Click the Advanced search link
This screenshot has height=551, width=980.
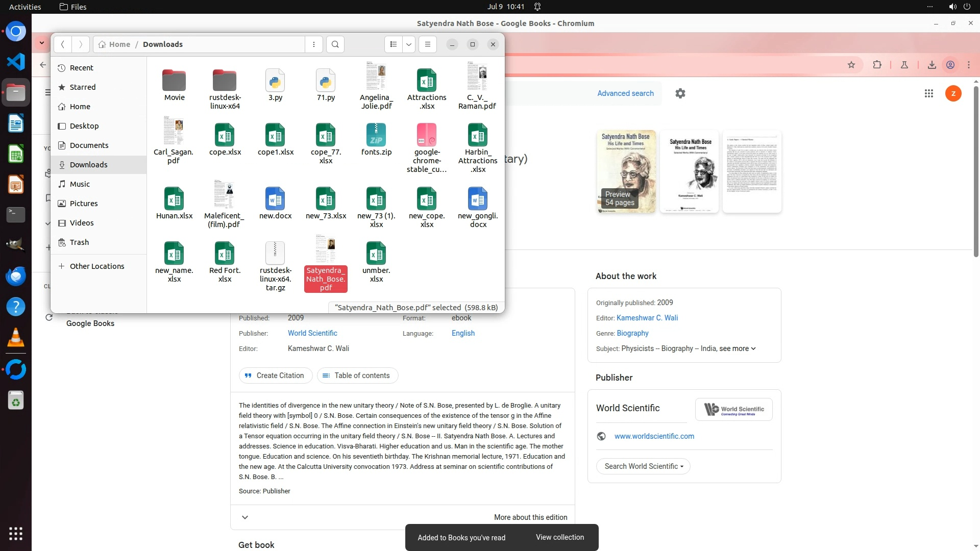point(625,93)
